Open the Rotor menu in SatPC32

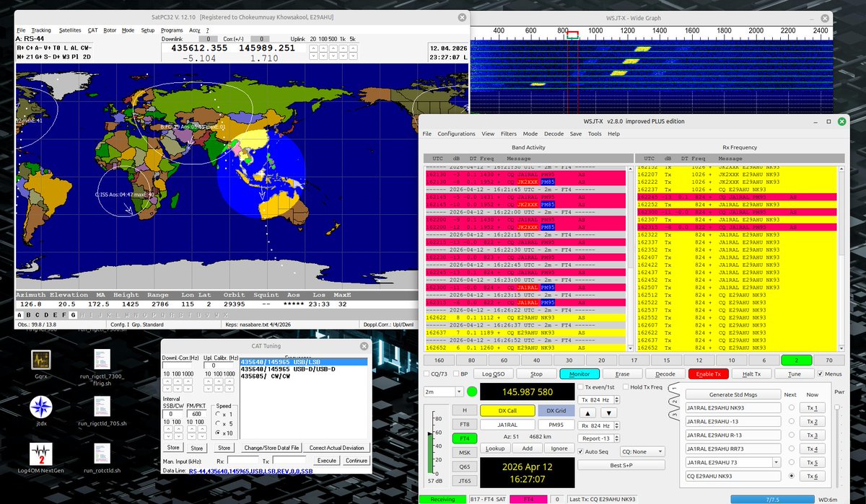[110, 30]
